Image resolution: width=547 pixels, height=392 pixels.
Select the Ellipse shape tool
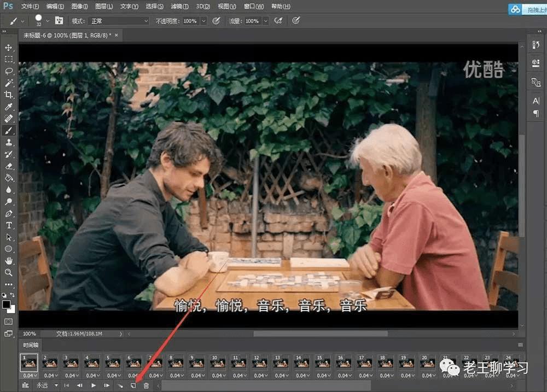coord(9,249)
